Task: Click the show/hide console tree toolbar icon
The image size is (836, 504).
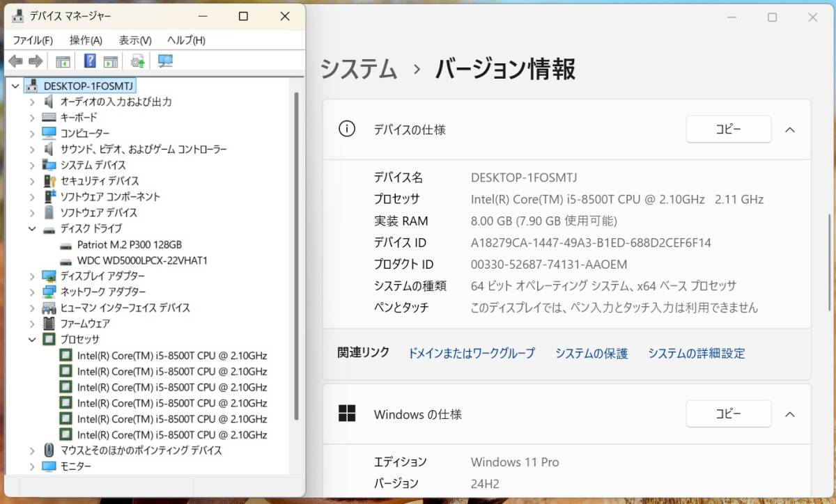Action: [63, 61]
